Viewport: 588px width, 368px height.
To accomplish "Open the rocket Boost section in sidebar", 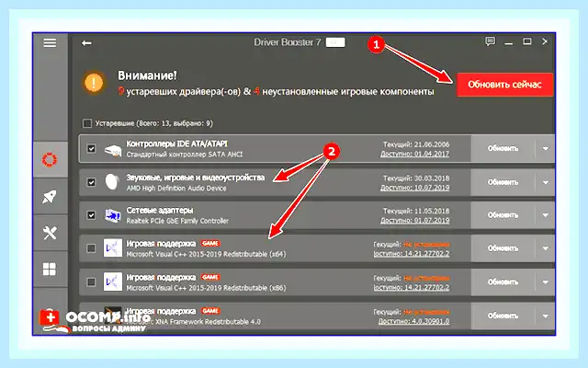I will (50, 196).
